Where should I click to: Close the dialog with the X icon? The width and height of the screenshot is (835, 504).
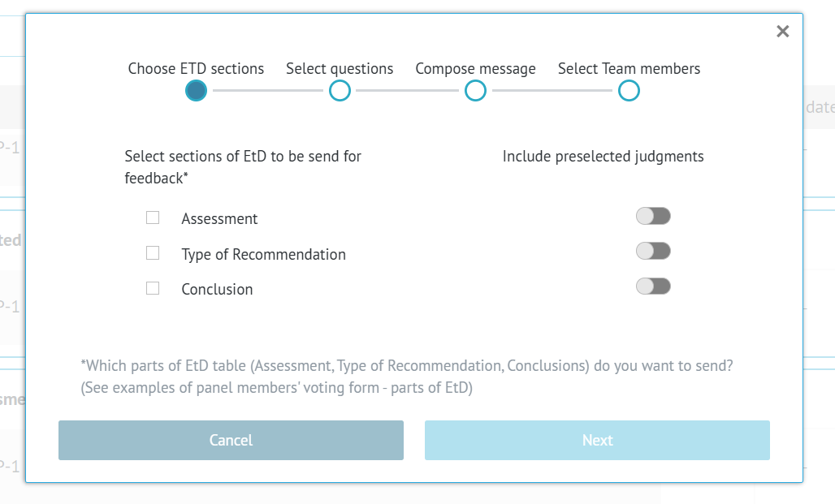pyautogui.click(x=782, y=32)
